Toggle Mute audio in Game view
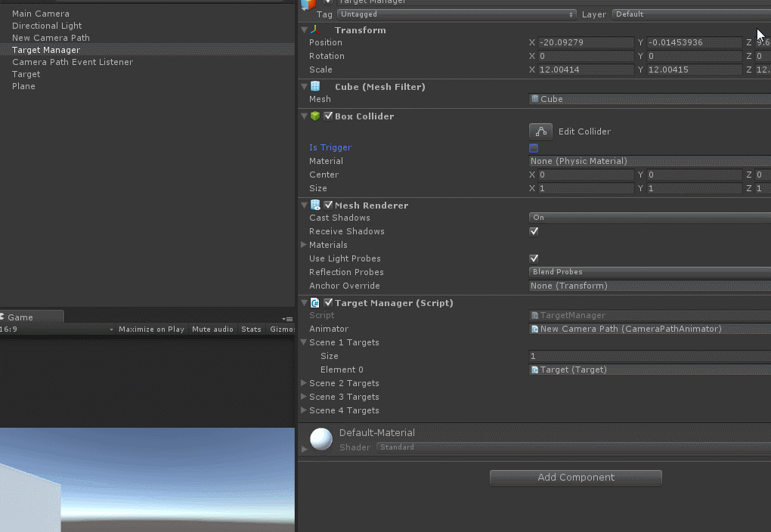Image resolution: width=771 pixels, height=532 pixels. (x=212, y=329)
